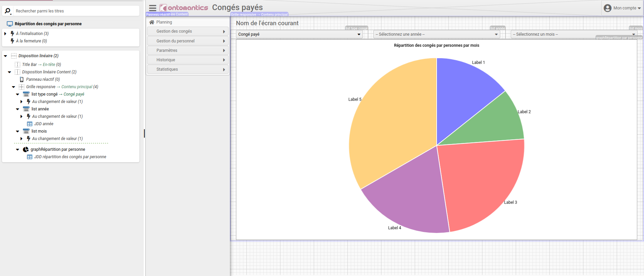The height and width of the screenshot is (276, 644).
Task: Click lightning icon of À la fermeture
Action: click(x=12, y=41)
